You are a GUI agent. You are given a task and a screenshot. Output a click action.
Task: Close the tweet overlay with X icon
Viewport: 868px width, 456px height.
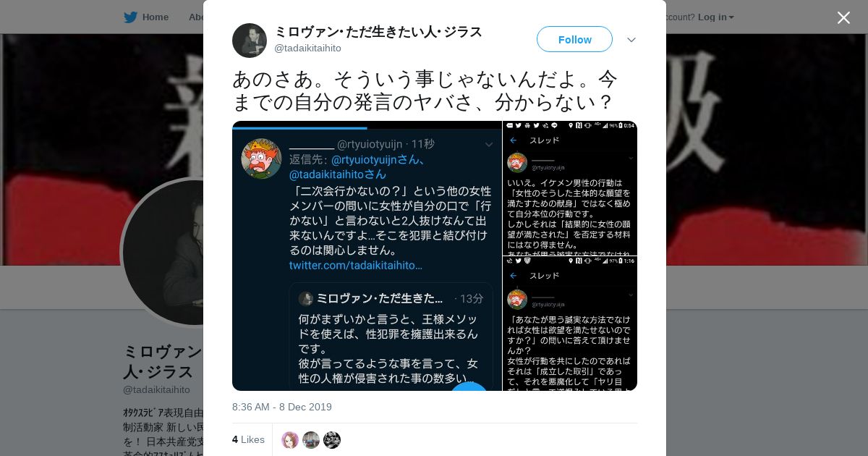tap(843, 17)
